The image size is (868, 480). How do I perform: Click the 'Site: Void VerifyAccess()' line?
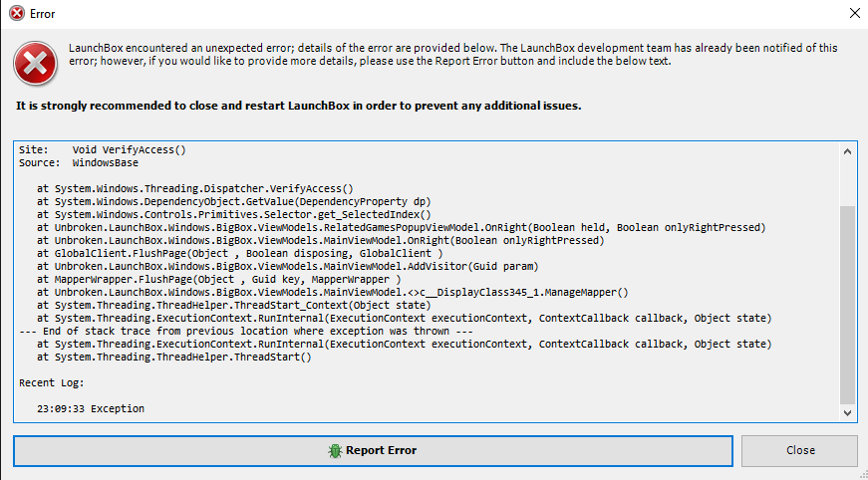(103, 149)
